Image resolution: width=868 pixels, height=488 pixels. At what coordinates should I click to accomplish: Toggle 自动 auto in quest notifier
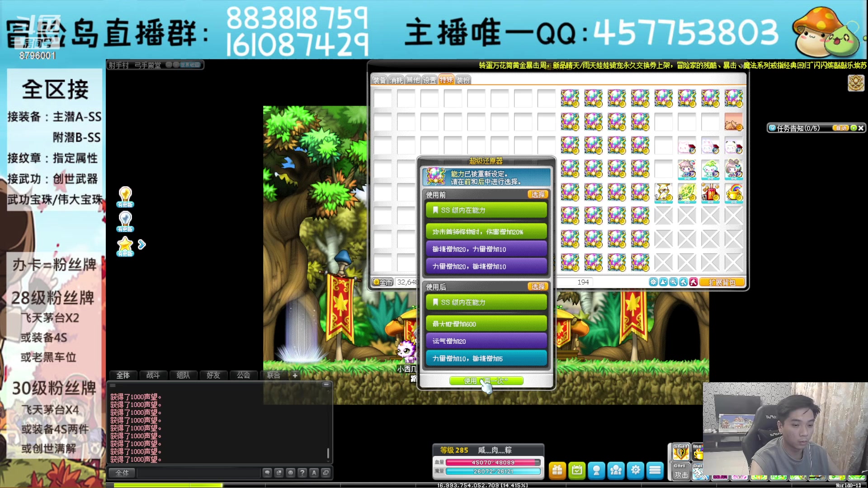click(x=841, y=128)
